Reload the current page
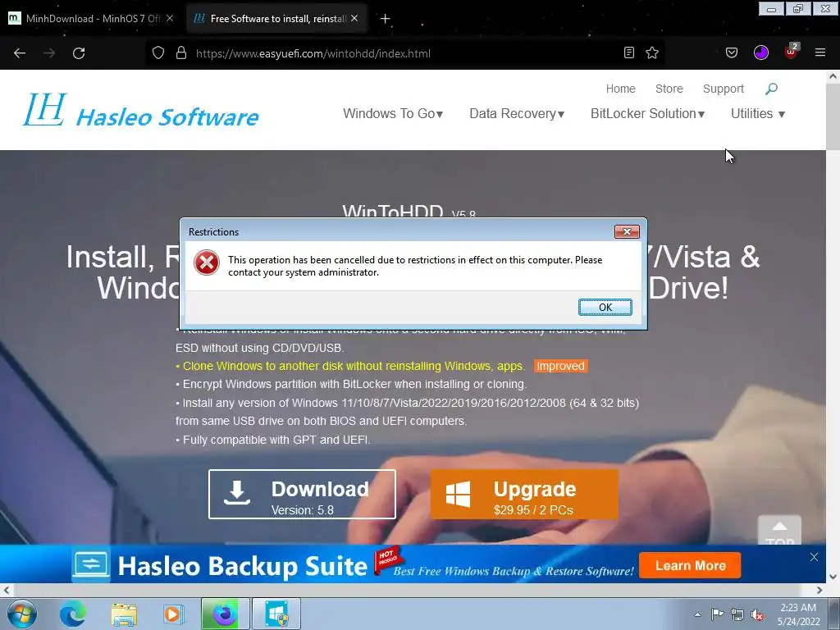The width and height of the screenshot is (840, 630). coord(79,53)
